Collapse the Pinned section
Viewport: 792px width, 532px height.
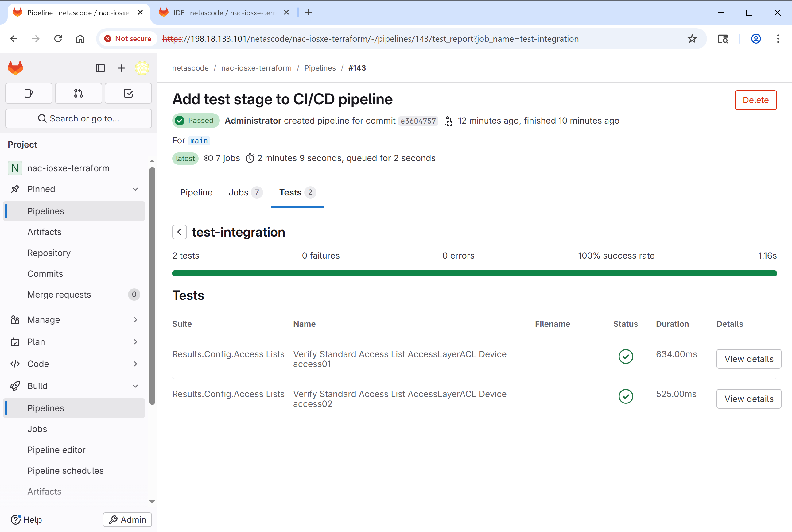click(135, 189)
